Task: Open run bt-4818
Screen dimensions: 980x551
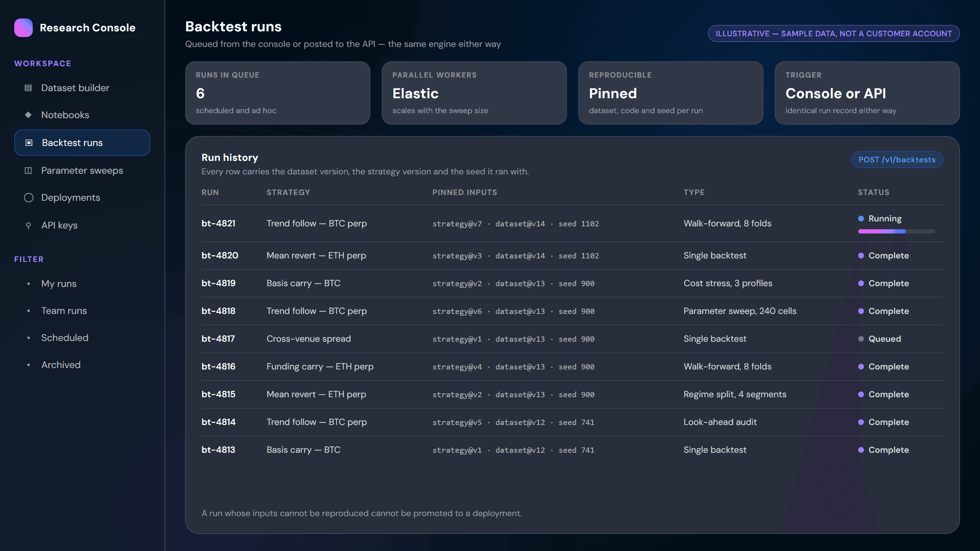Action: pyautogui.click(x=218, y=311)
